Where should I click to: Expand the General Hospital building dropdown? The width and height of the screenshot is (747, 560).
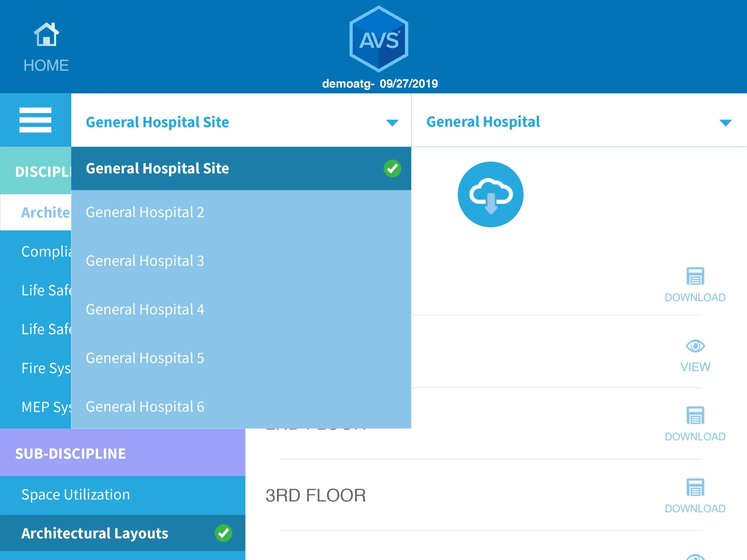pos(725,122)
